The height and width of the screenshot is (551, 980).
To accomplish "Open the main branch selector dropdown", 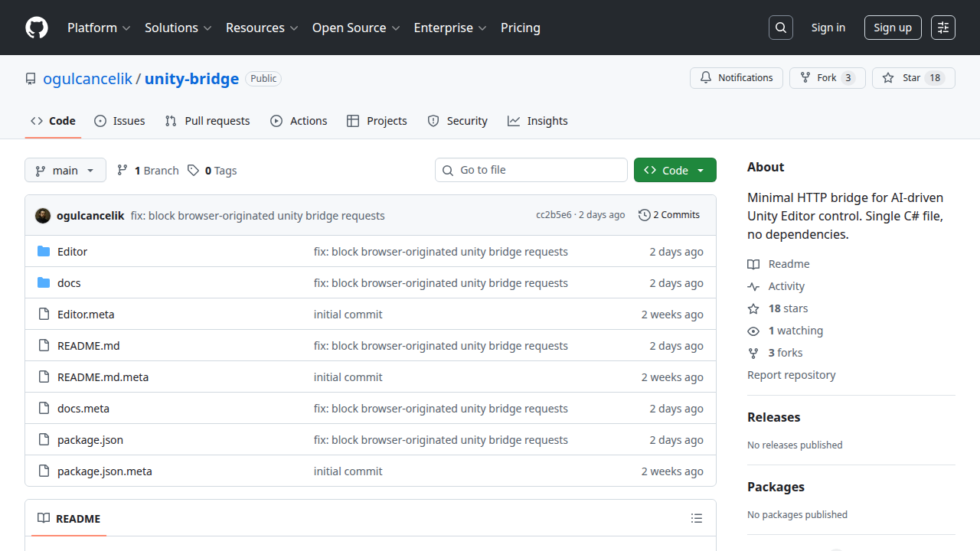I will point(65,170).
